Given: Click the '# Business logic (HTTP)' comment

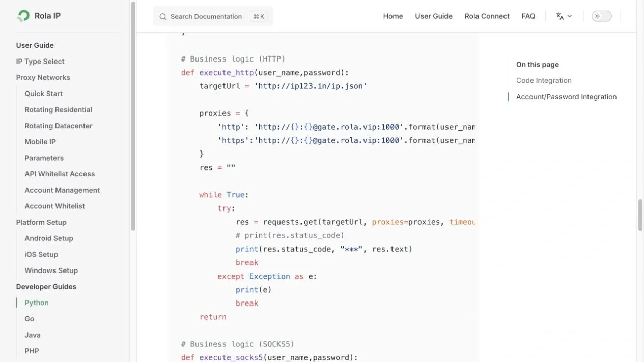Looking at the screenshot, I should [x=233, y=59].
